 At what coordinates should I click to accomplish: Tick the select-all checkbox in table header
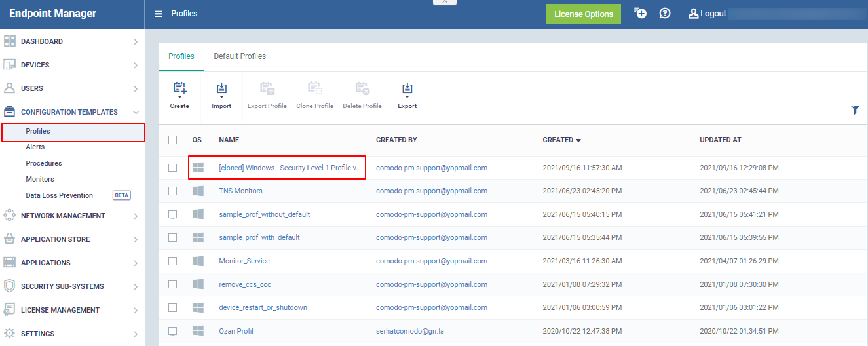pos(173,140)
